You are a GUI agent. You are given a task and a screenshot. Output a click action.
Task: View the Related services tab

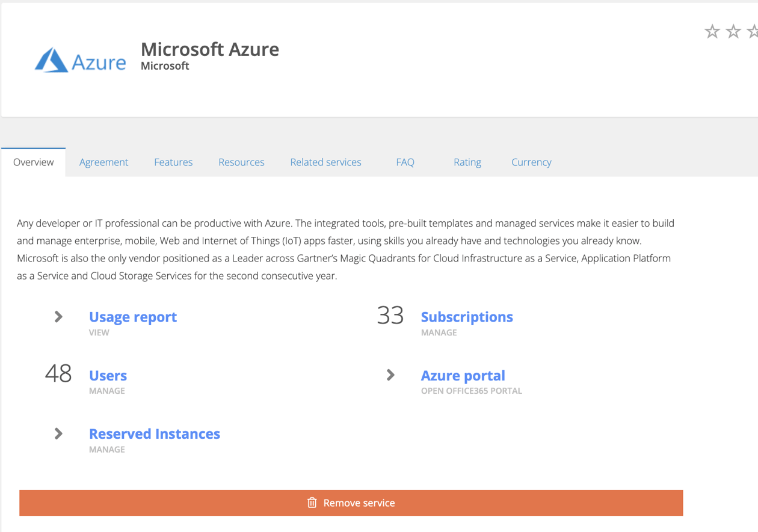coord(325,162)
